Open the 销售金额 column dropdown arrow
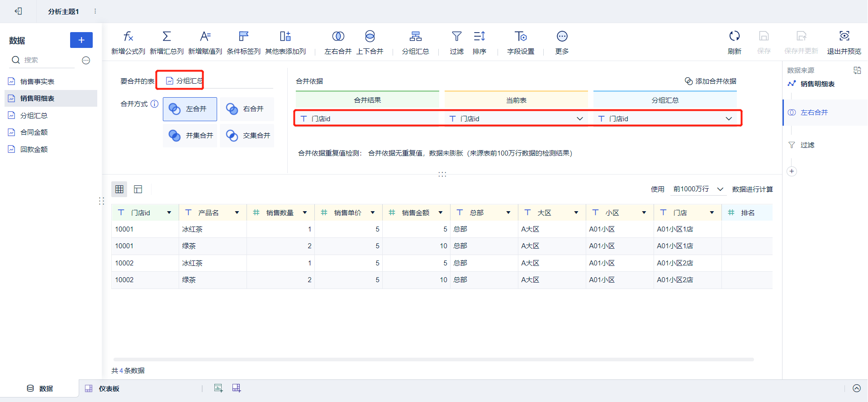The width and height of the screenshot is (868, 402). tap(441, 213)
